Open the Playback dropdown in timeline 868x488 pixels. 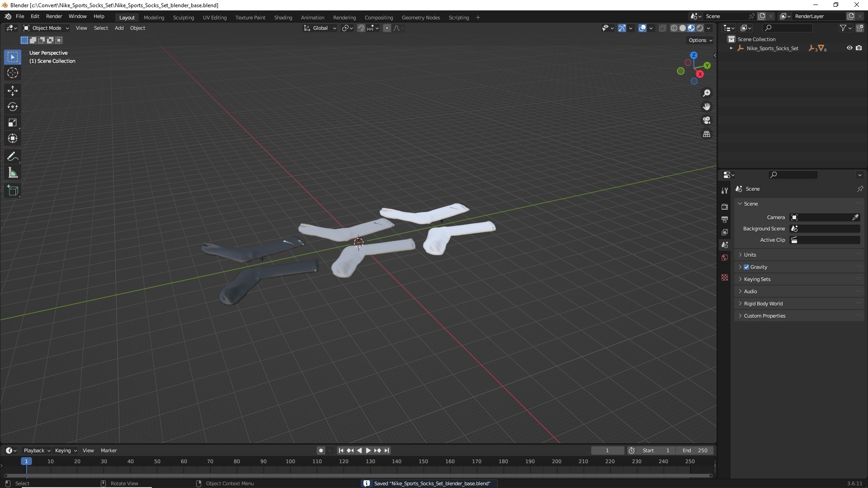(37, 450)
